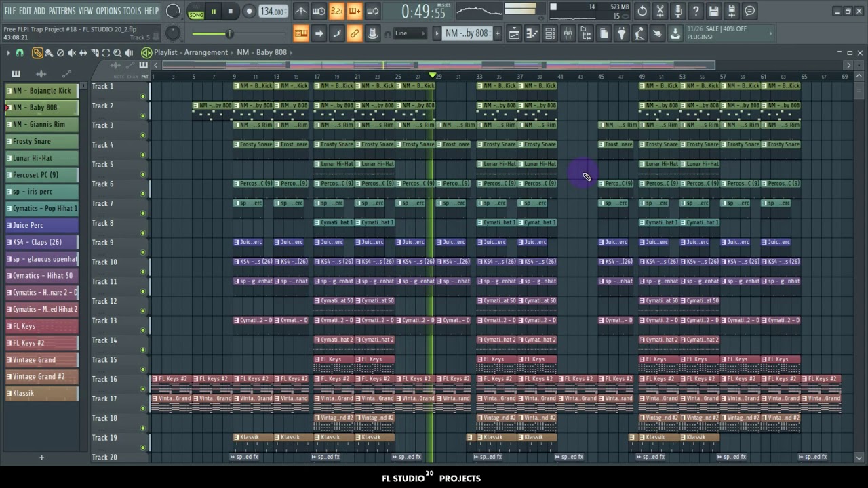Expand the arrow after NM - Baby 808
The image size is (868, 488).
point(291,52)
